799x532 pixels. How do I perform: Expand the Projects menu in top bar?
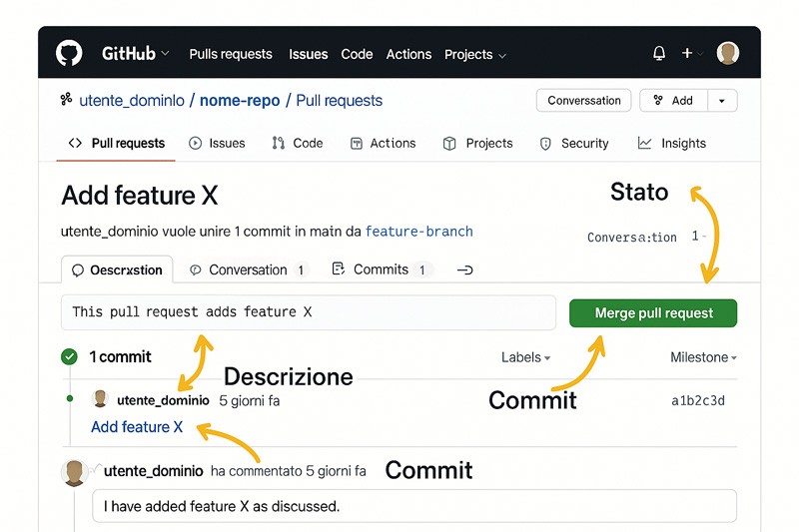[x=475, y=55]
